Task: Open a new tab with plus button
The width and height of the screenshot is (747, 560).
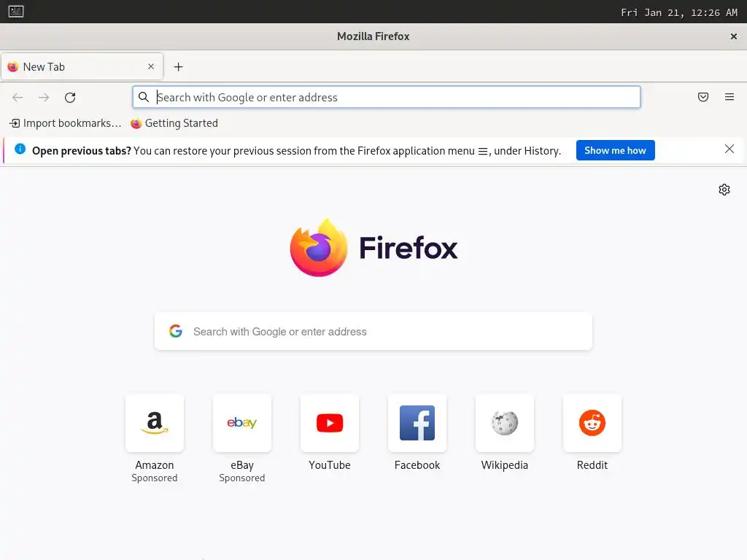Action: [178, 66]
